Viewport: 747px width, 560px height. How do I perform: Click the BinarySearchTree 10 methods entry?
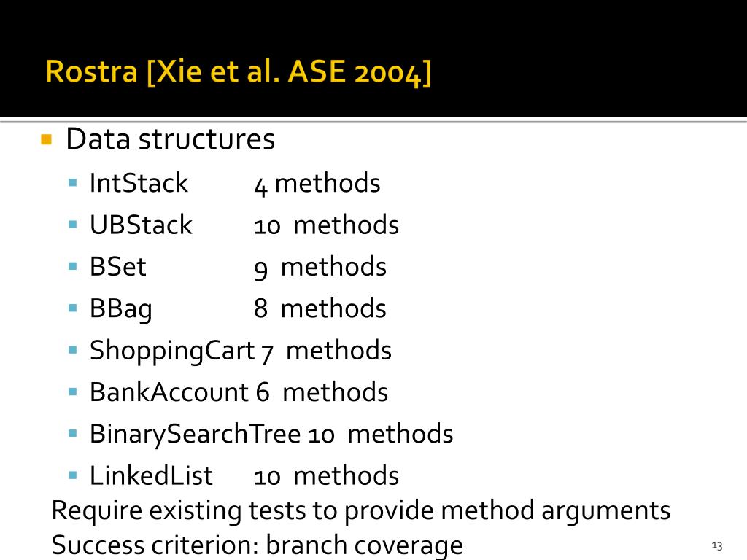click(x=271, y=435)
